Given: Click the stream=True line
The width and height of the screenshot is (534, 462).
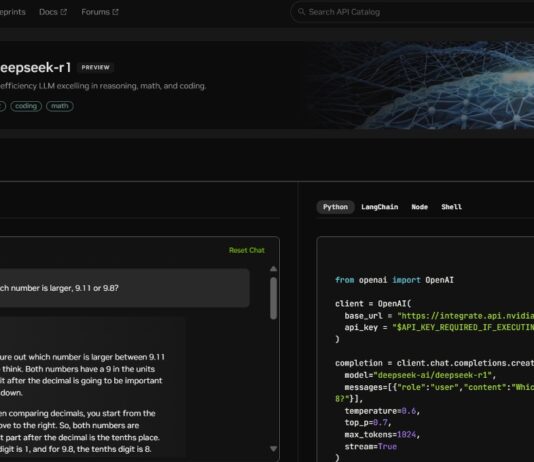Looking at the screenshot, I should coord(371,446).
